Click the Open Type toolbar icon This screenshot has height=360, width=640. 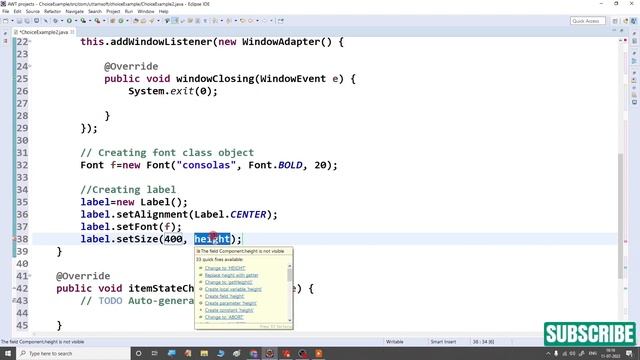[136, 20]
